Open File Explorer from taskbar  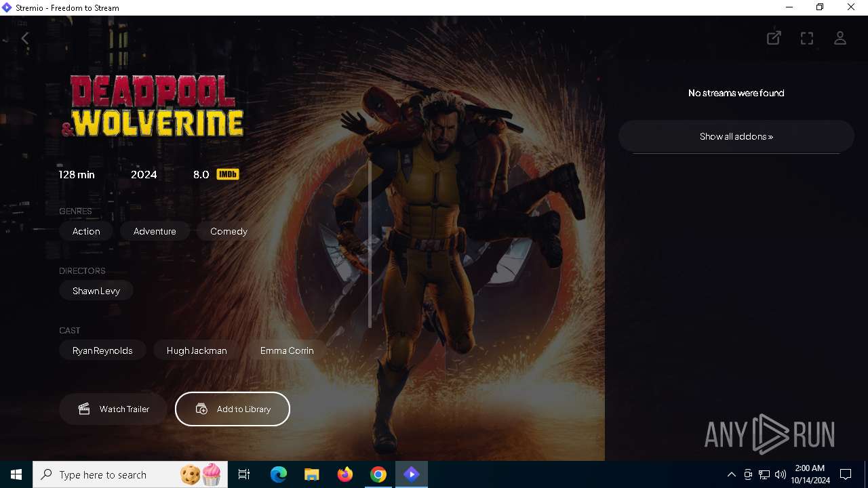click(312, 474)
